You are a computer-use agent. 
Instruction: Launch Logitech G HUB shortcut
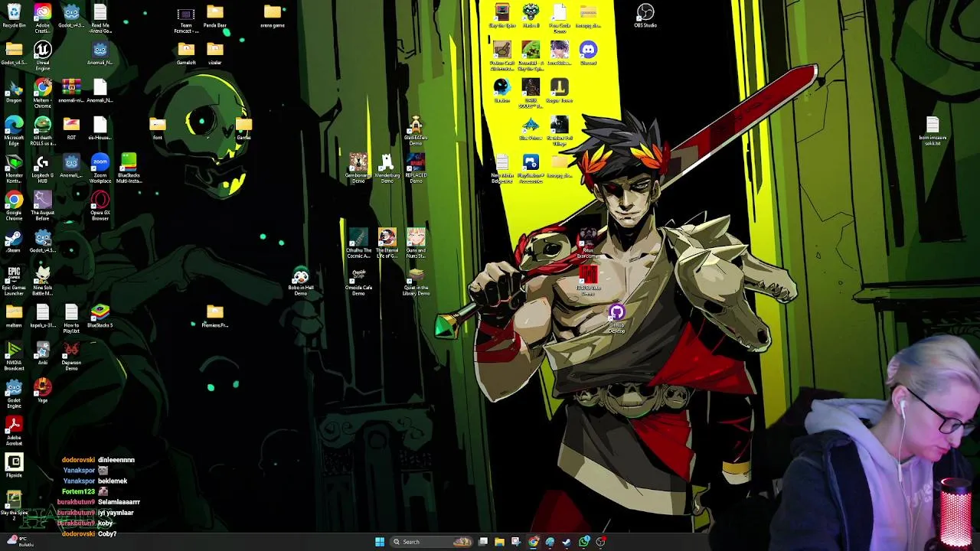(x=42, y=168)
